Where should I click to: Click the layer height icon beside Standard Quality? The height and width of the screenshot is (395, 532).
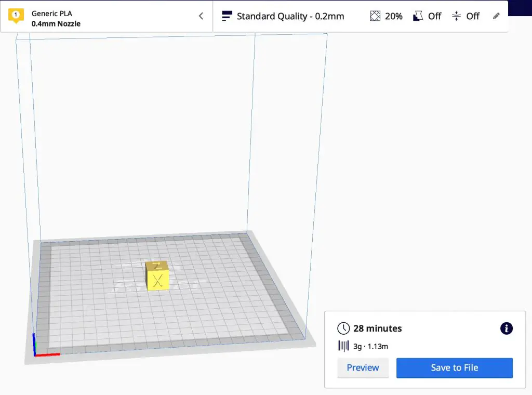pos(227,16)
